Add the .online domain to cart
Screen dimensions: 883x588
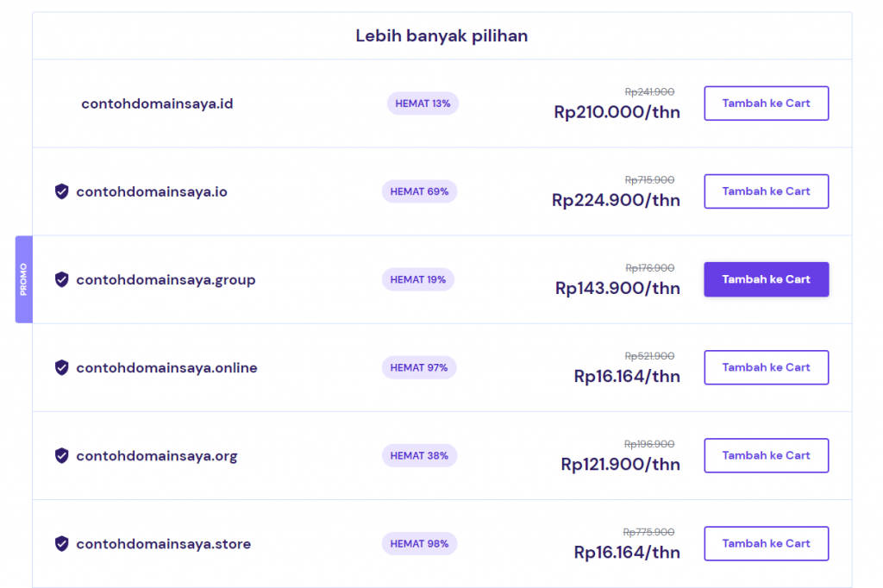tap(766, 367)
